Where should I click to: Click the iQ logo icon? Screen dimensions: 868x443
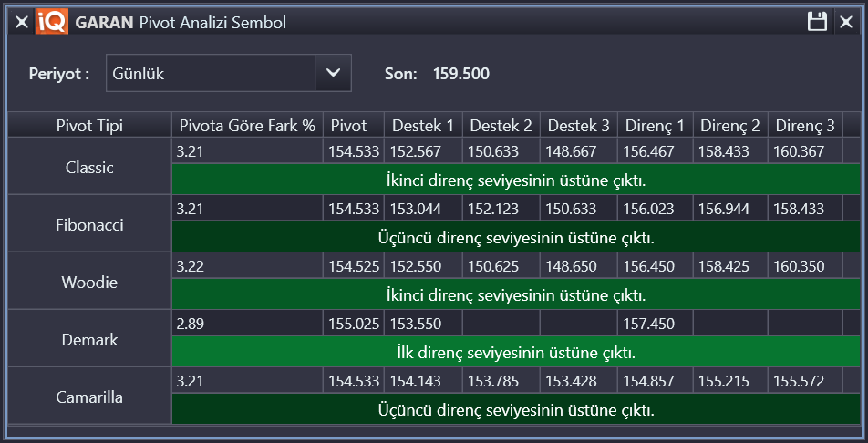tap(52, 22)
